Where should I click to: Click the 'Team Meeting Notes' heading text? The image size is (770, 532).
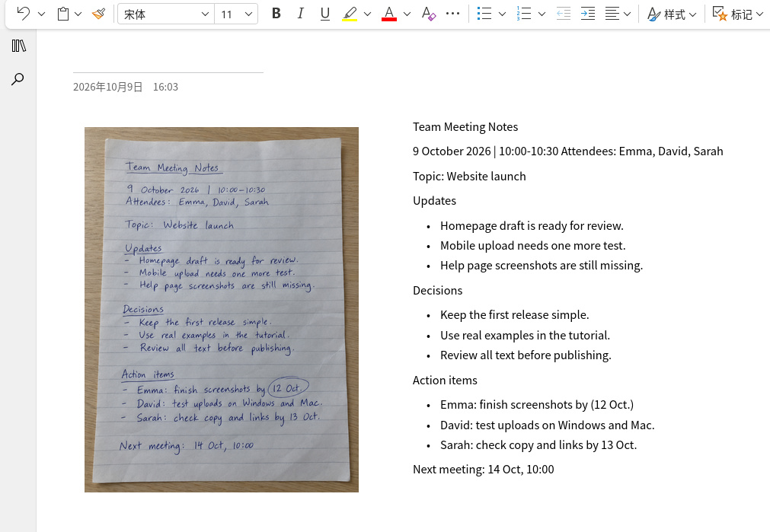click(465, 126)
